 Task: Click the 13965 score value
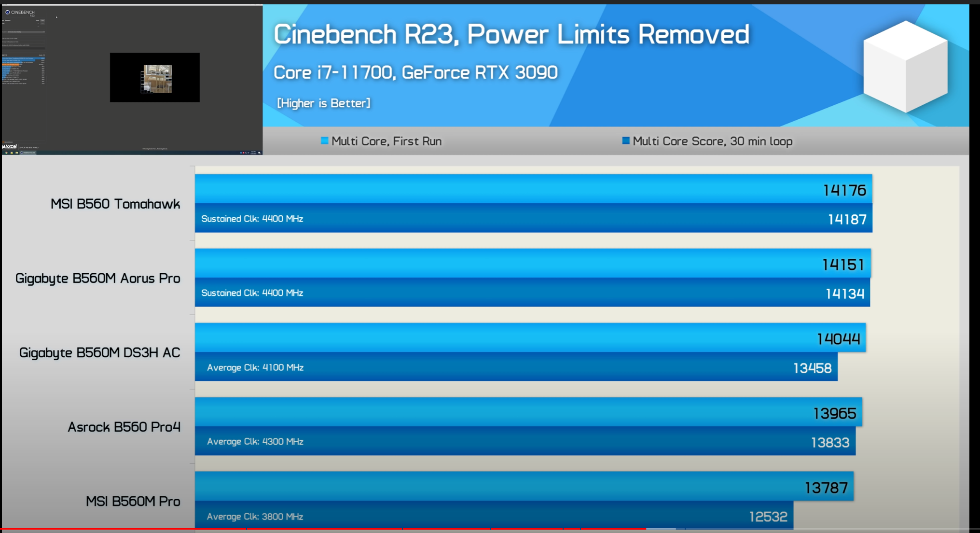(835, 414)
